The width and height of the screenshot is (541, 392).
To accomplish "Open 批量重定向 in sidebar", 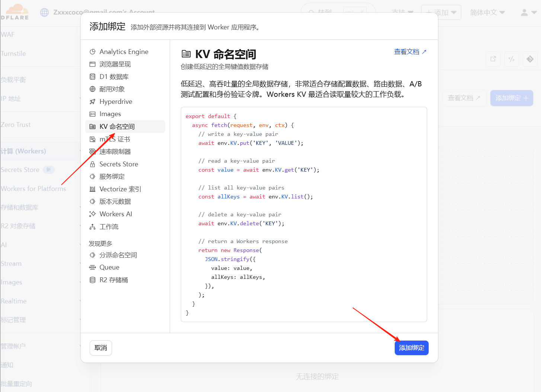I will click(x=16, y=384).
